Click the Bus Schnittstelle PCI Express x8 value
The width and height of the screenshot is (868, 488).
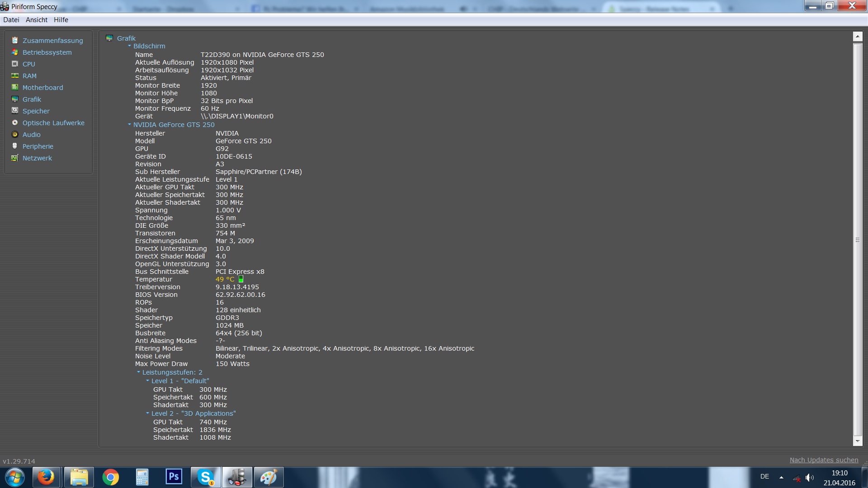[240, 272]
